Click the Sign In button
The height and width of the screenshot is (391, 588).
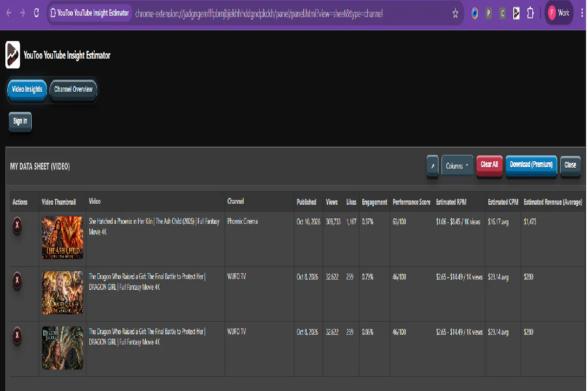coord(20,121)
